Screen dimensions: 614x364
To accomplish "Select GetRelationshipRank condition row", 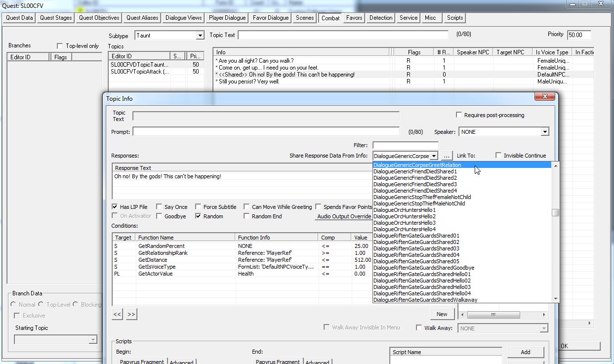I will [242, 253].
